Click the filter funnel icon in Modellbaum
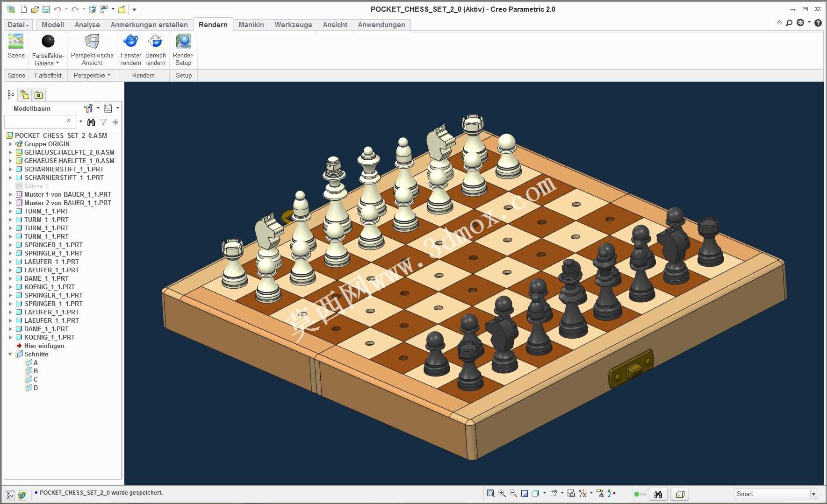This screenshot has height=504, width=827. point(103,122)
